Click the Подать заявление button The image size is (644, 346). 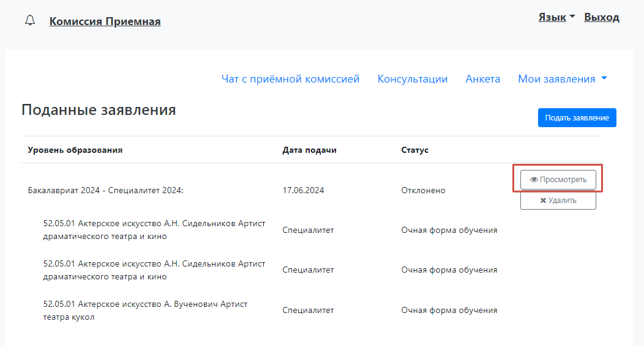pyautogui.click(x=577, y=117)
